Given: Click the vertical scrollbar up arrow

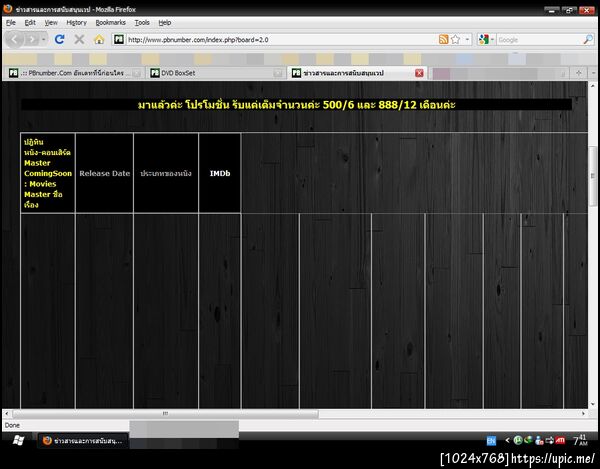Looking at the screenshot, I should point(593,86).
